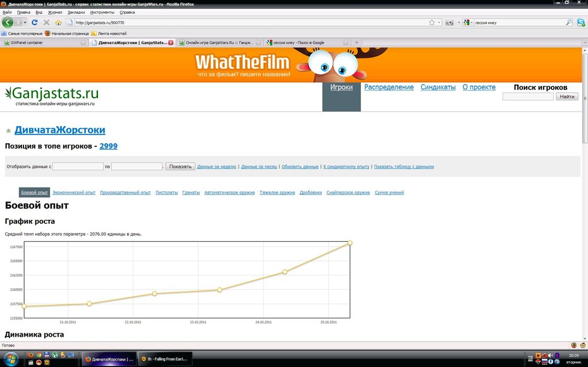Screen dimensions: 588x367
Task: Open the Журнал menu
Action: [x=55, y=13]
